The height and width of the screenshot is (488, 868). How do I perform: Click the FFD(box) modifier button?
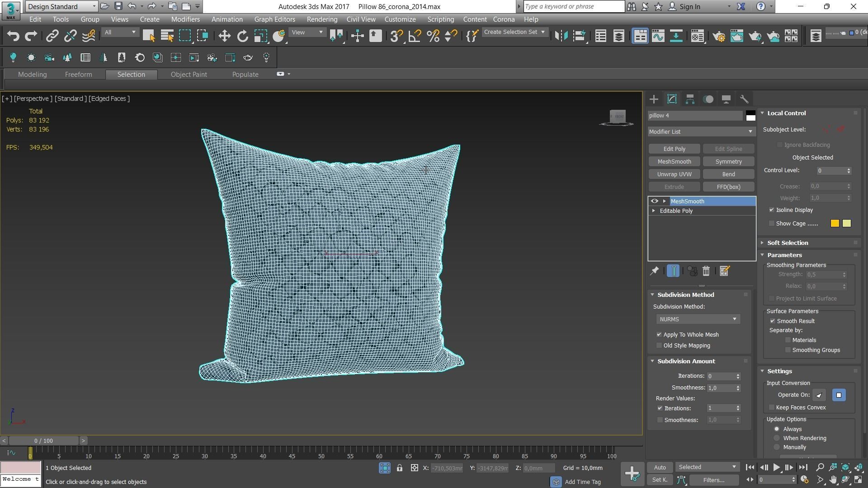coord(728,187)
